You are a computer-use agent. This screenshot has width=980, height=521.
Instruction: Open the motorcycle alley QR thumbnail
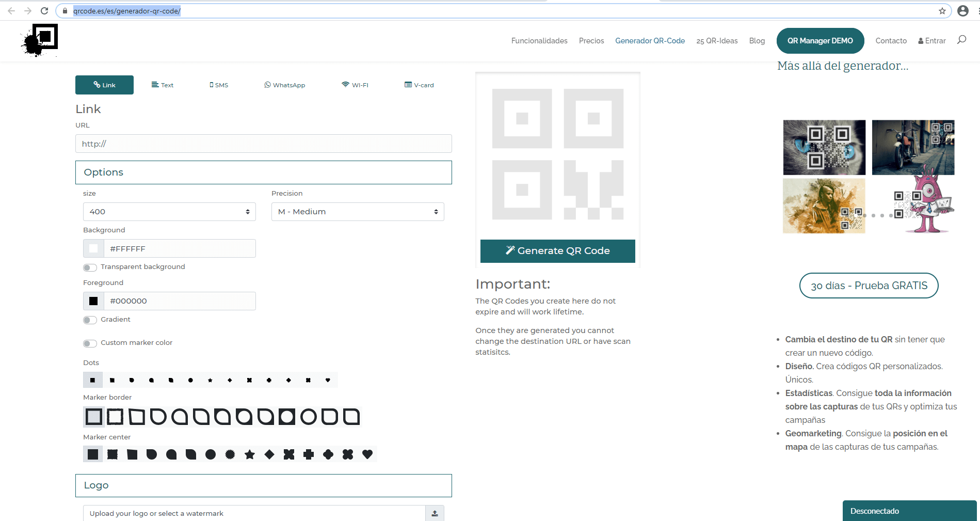click(913, 148)
